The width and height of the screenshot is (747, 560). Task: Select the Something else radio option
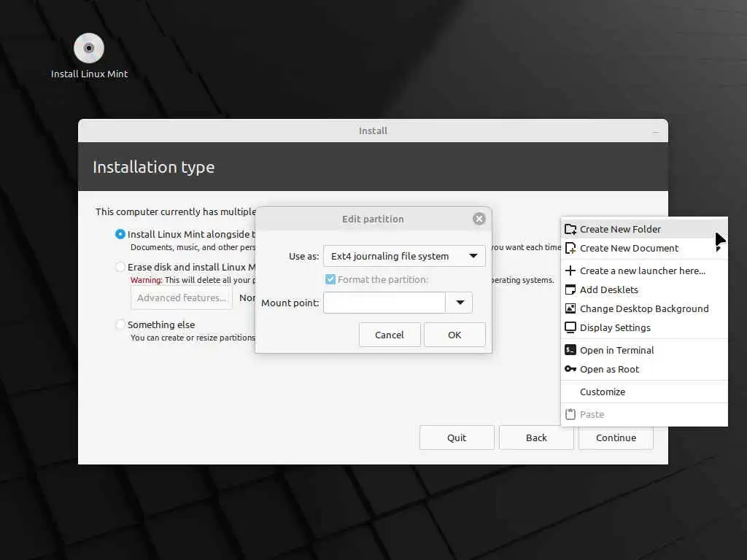pos(120,324)
